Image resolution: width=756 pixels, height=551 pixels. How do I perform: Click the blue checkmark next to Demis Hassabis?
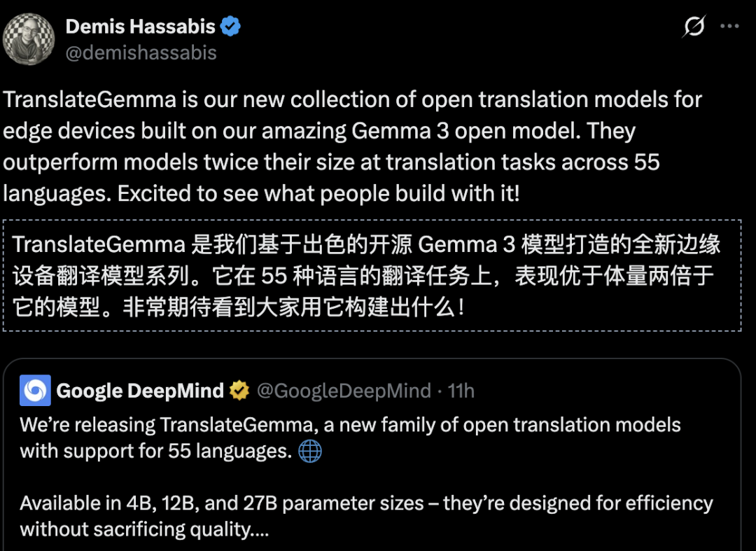point(229,26)
